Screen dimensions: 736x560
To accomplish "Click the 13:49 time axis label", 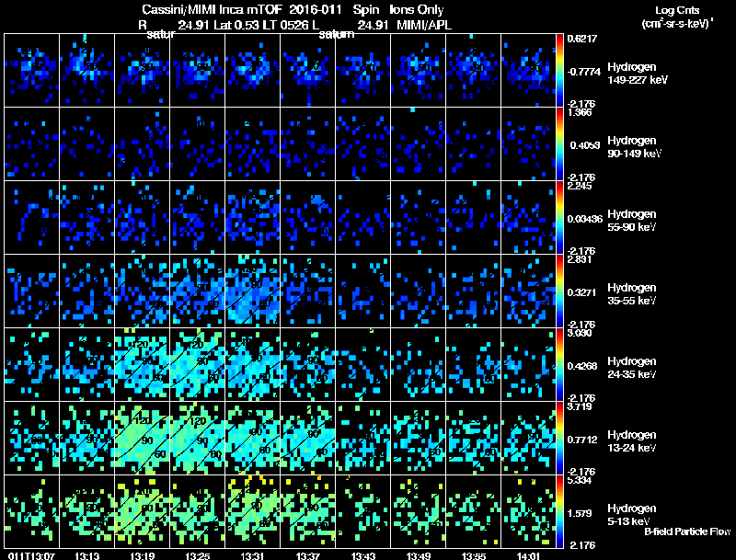I will click(419, 555).
